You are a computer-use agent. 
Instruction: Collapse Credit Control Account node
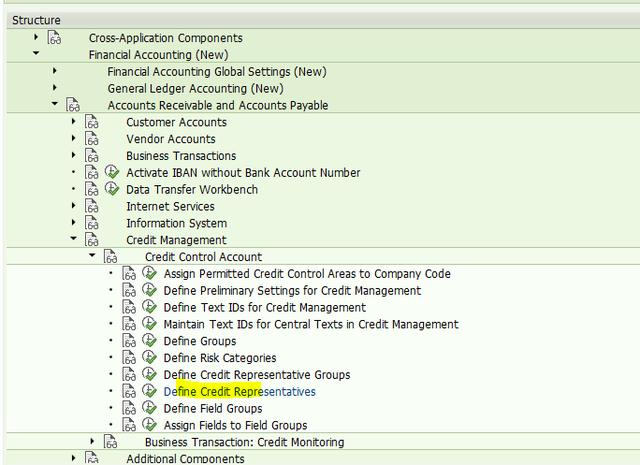(x=92, y=255)
